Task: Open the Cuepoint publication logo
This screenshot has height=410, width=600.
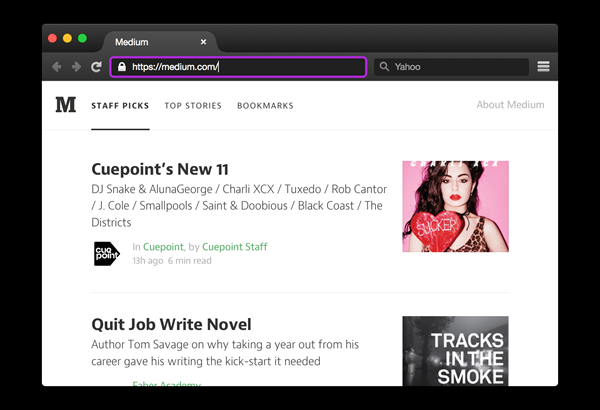Action: tap(107, 253)
